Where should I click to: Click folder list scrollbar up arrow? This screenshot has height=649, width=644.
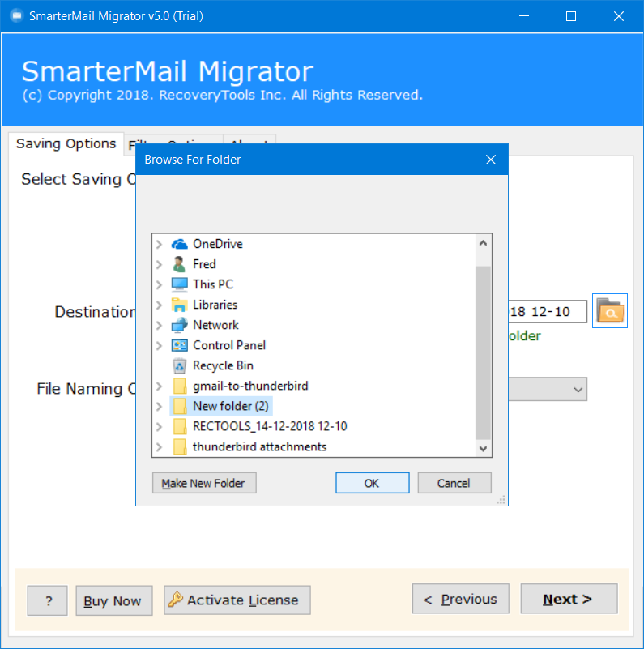483,243
